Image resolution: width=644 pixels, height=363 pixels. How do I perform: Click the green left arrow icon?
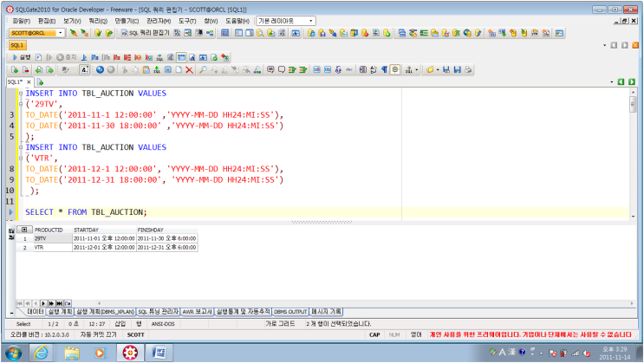coord(39,70)
